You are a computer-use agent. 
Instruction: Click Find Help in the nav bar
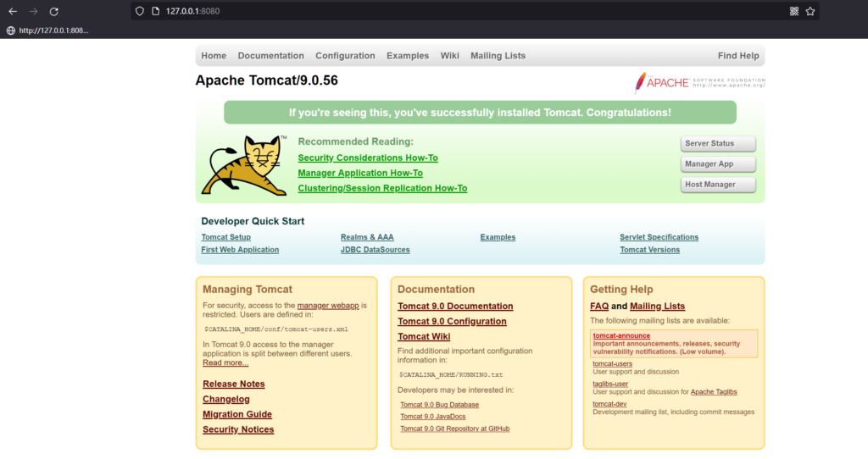(x=738, y=56)
